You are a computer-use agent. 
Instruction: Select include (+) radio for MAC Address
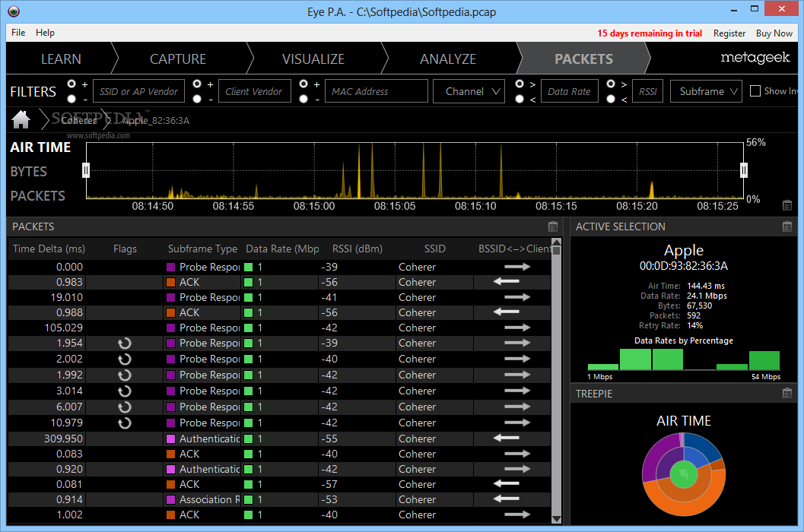point(303,84)
